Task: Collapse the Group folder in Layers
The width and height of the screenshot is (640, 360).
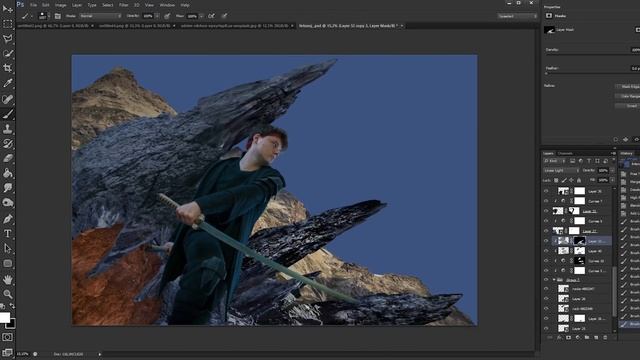Action: [554, 280]
